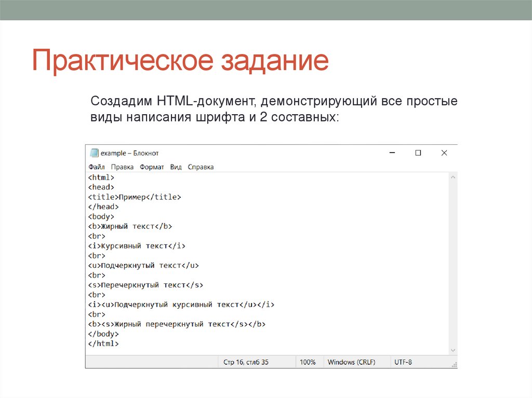Click the </head> closing tag line
Screen dimensions: 532x398
tap(103, 207)
